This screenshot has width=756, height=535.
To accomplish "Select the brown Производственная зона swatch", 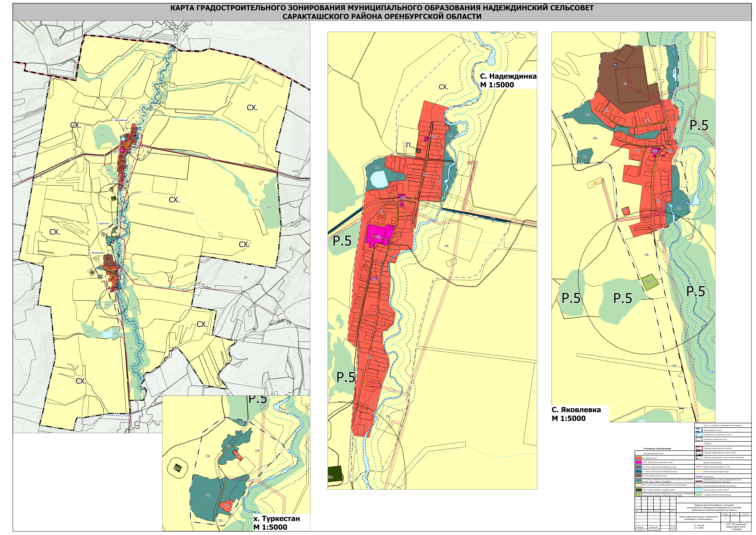I will click(638, 476).
